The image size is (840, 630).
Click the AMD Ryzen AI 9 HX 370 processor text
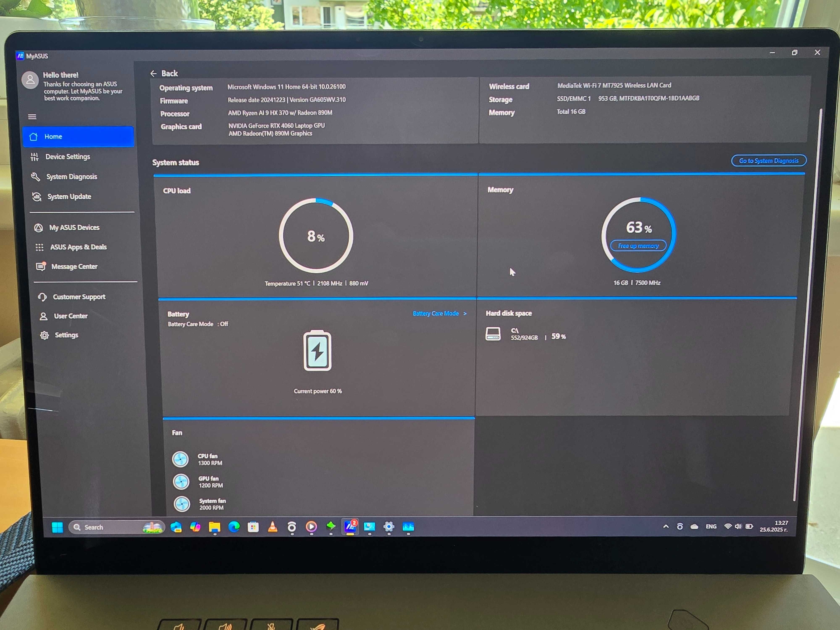[x=280, y=113]
